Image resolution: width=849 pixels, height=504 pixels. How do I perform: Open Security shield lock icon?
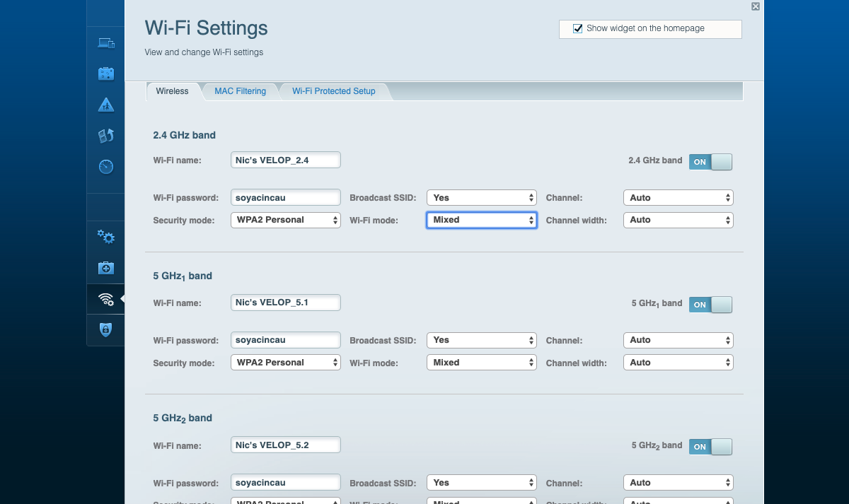106,329
